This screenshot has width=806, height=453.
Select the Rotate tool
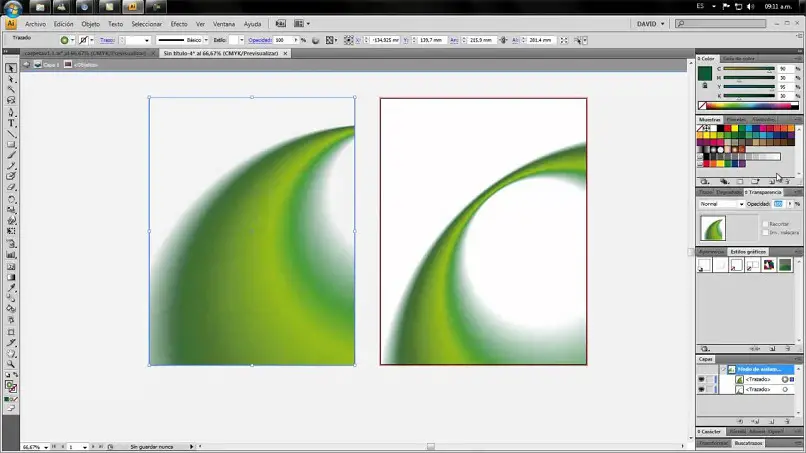click(x=11, y=199)
